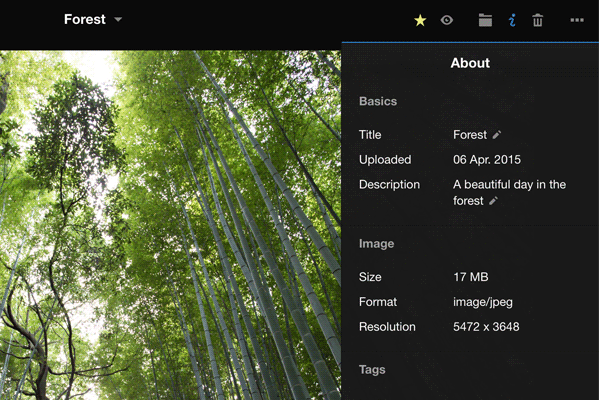The height and width of the screenshot is (400, 600).
Task: Select the upload date 06 Apr. 2015
Action: click(487, 160)
